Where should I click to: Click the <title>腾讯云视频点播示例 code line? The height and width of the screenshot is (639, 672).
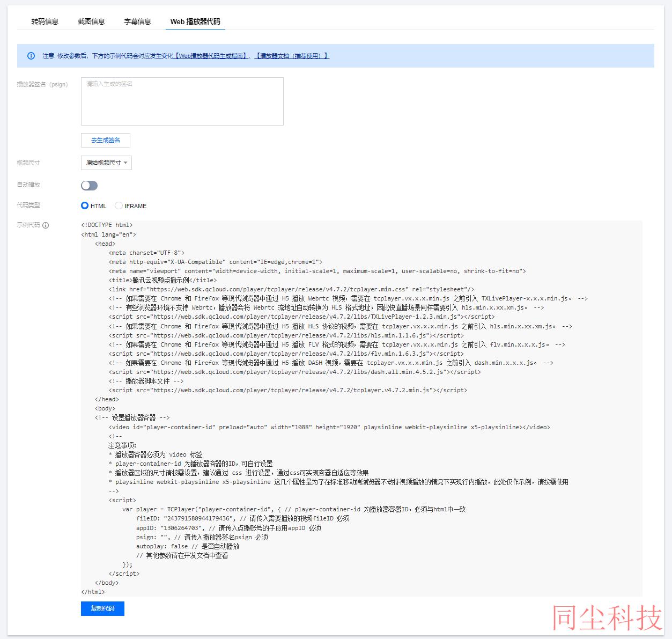163,280
